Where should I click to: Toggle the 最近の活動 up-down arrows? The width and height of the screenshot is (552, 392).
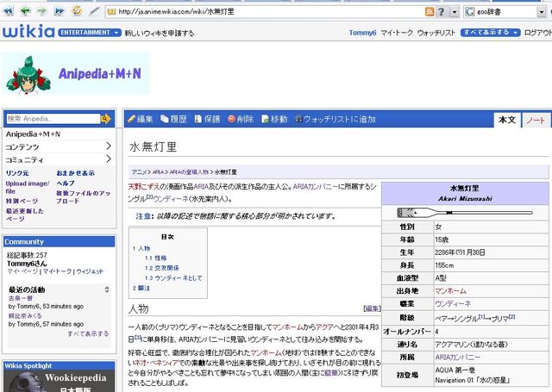pyautogui.click(x=107, y=289)
